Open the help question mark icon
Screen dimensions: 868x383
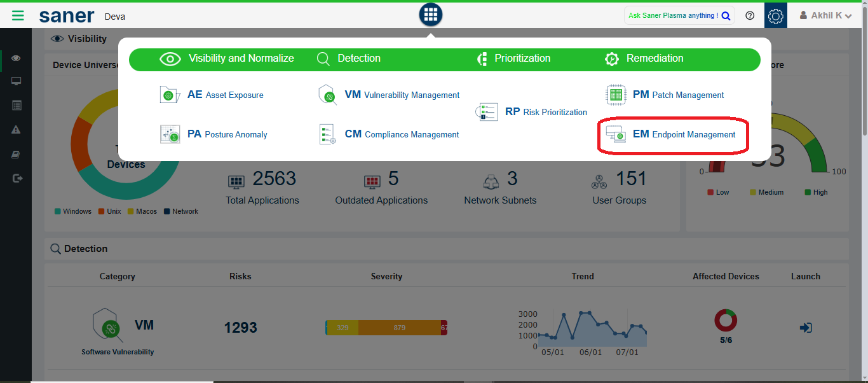(x=750, y=16)
